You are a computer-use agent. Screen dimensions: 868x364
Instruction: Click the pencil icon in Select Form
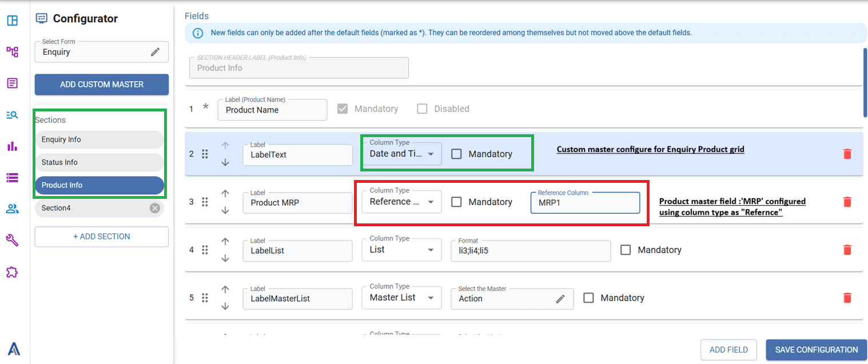coord(156,52)
